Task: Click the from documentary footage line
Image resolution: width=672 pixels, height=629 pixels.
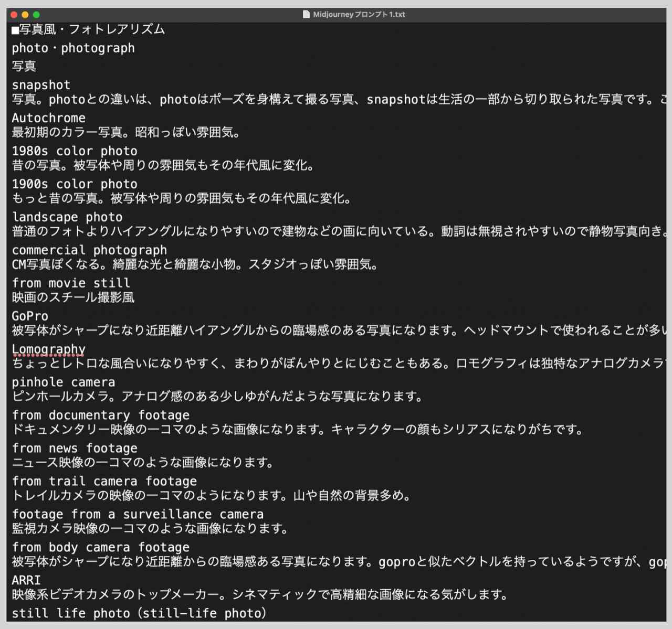Action: 101,415
